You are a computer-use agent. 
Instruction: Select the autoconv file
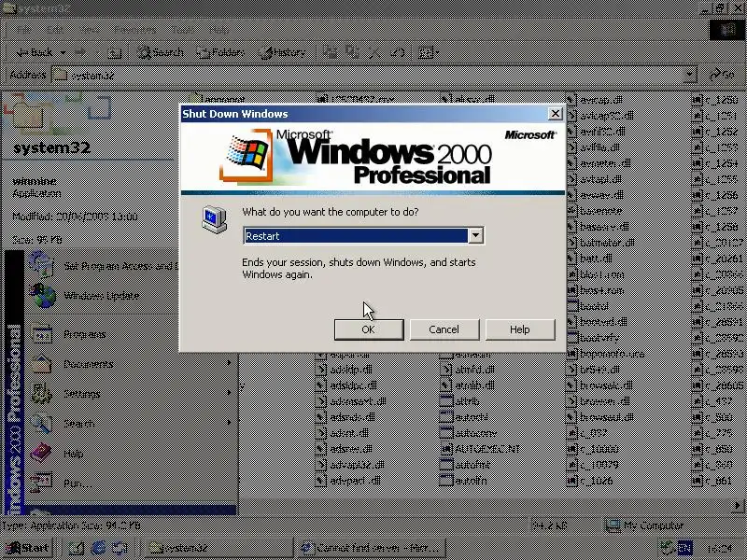click(469, 433)
